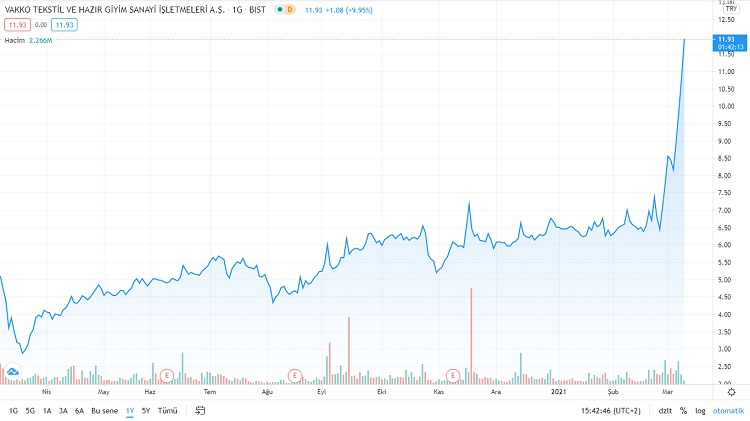Screen dimensions: 750x421
Task: Open the earnings marker E near Kas
Action: click(452, 376)
